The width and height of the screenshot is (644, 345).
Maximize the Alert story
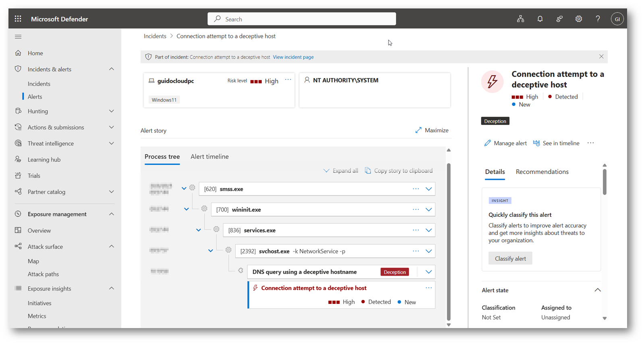432,130
